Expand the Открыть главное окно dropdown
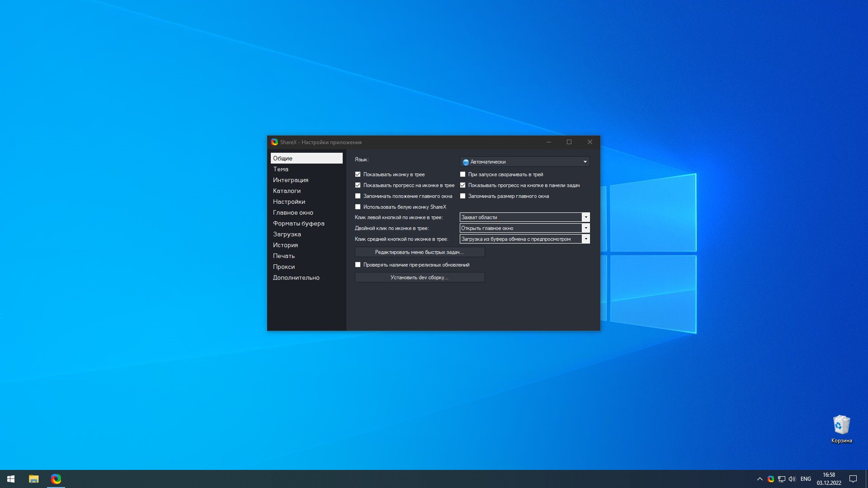Screen dimensions: 868x488 tap(524, 228)
